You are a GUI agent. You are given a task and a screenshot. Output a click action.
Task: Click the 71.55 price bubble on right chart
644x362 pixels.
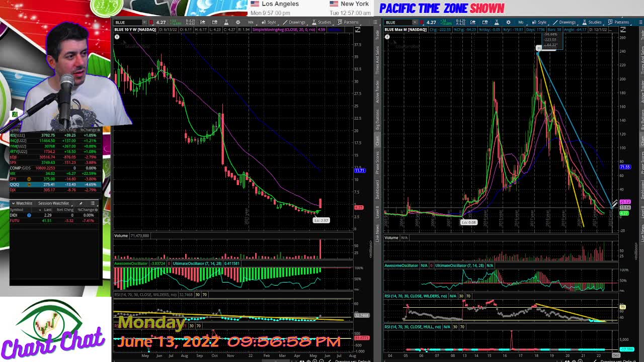point(624,167)
